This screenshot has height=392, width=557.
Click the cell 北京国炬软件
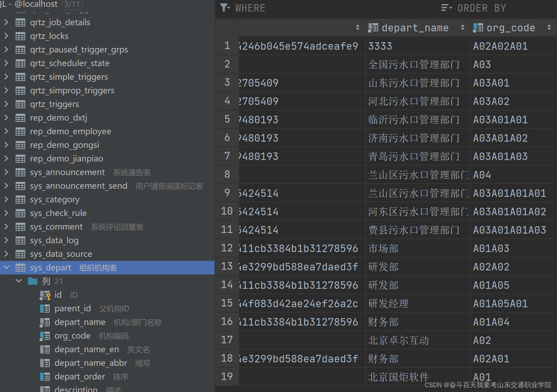pos(418,377)
